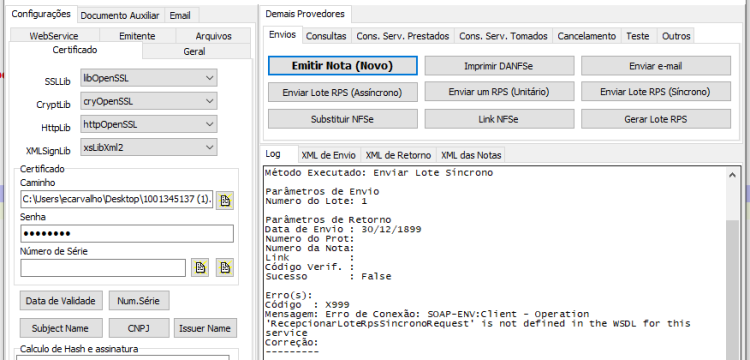Open the SSLLib dropdown
Image resolution: width=750 pixels, height=360 pixels.
tap(149, 78)
